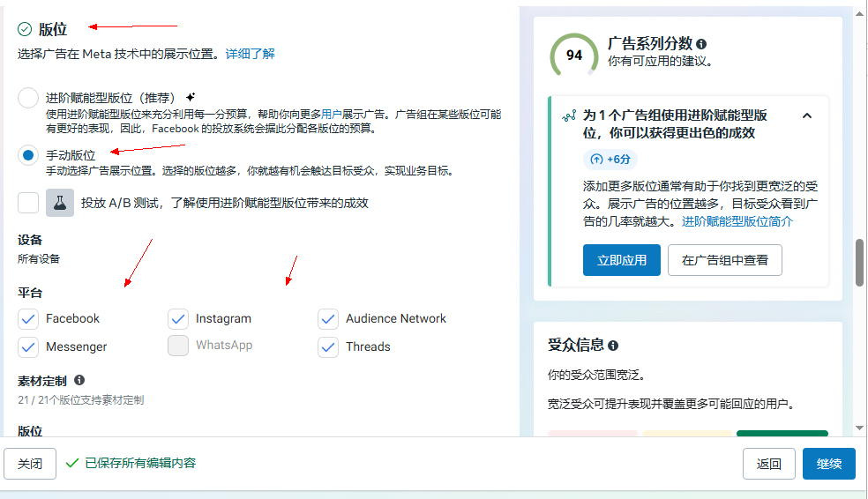The width and height of the screenshot is (868, 499).
Task: Enable the A/B 测试 checkbox
Action: coord(28,203)
